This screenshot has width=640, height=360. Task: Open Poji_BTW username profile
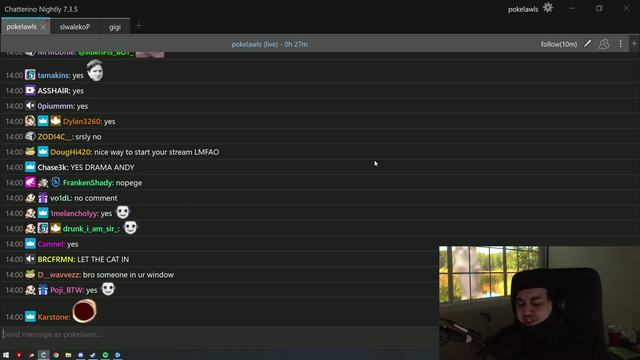pos(67,290)
